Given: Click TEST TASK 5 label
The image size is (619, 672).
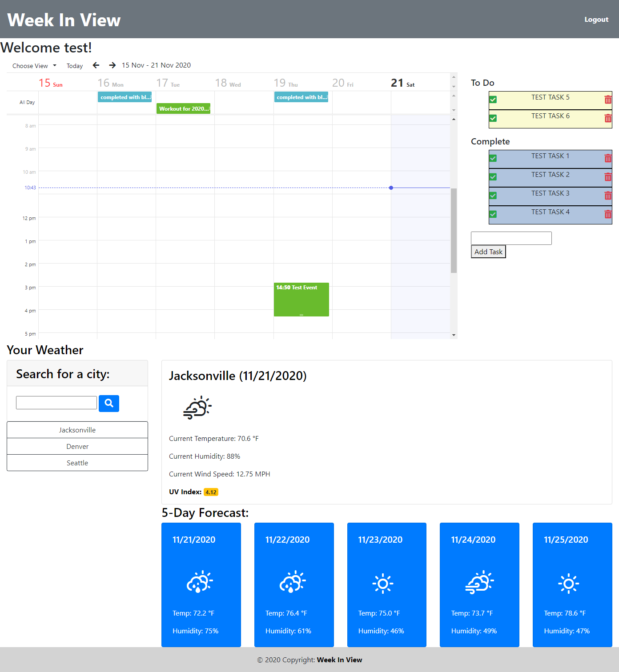Looking at the screenshot, I should (x=551, y=97).
